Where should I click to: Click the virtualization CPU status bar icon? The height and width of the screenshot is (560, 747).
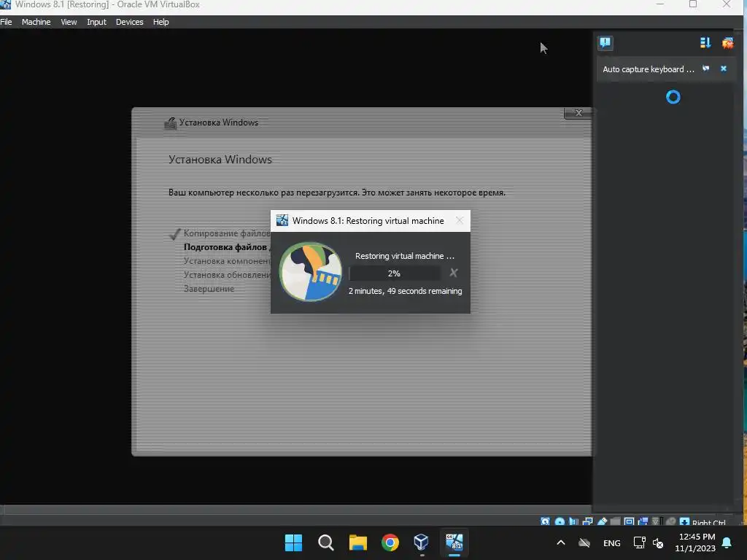[x=656, y=522]
